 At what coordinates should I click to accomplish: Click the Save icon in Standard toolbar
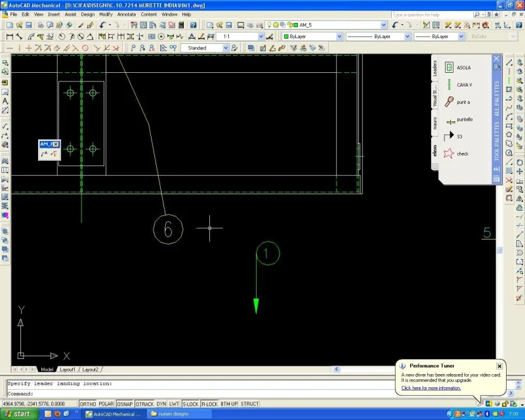pos(28,25)
